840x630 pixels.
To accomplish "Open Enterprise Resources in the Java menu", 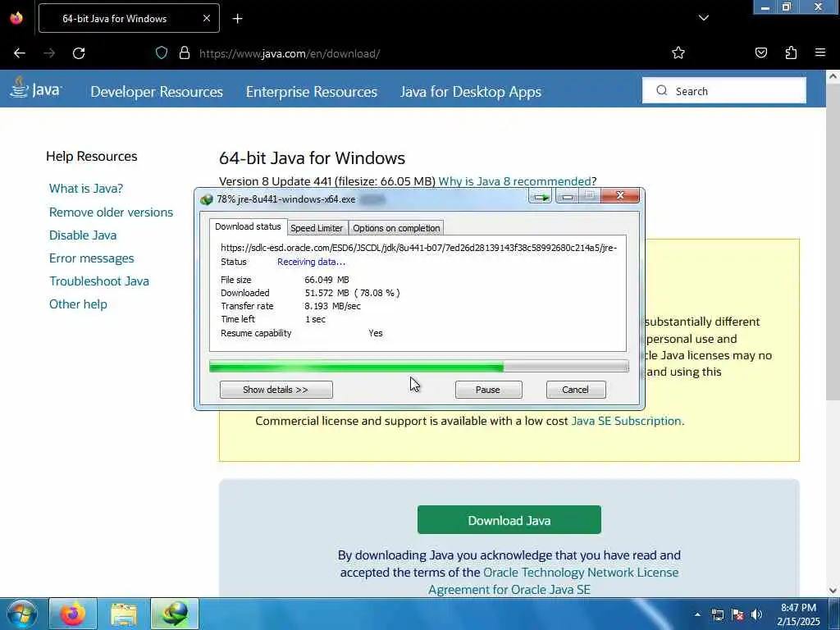I will click(x=312, y=92).
